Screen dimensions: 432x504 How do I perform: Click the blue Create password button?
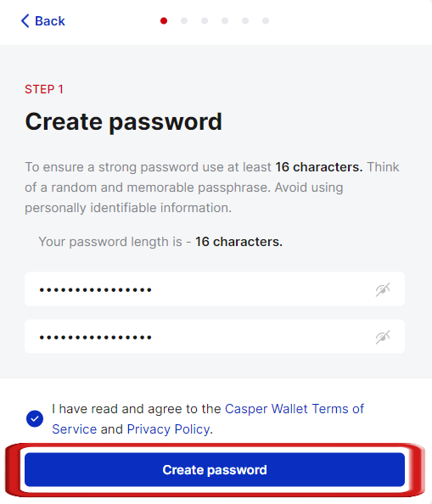pyautogui.click(x=215, y=469)
